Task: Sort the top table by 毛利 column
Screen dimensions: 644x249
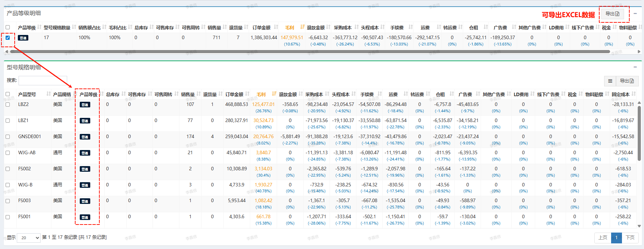Action: point(290,28)
